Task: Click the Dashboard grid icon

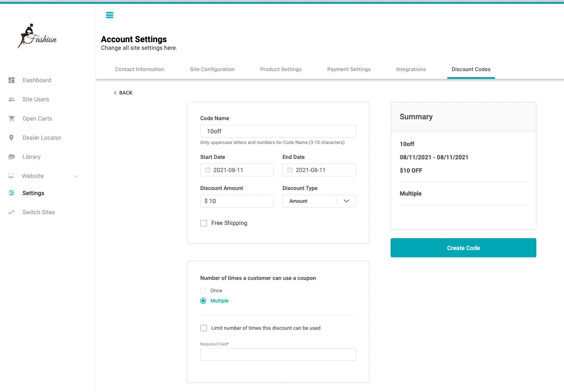Action: coord(12,80)
